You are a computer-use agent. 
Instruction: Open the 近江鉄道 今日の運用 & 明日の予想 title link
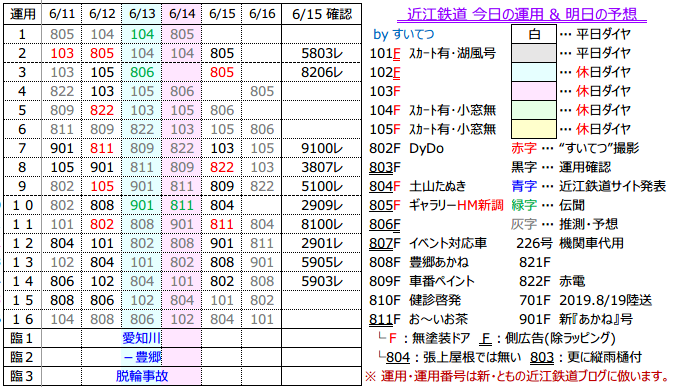(x=522, y=14)
